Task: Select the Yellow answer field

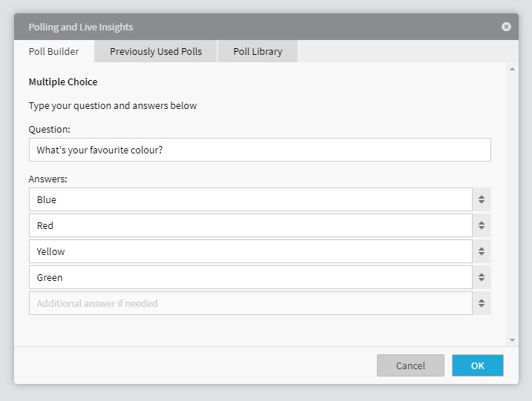Action: coord(251,251)
